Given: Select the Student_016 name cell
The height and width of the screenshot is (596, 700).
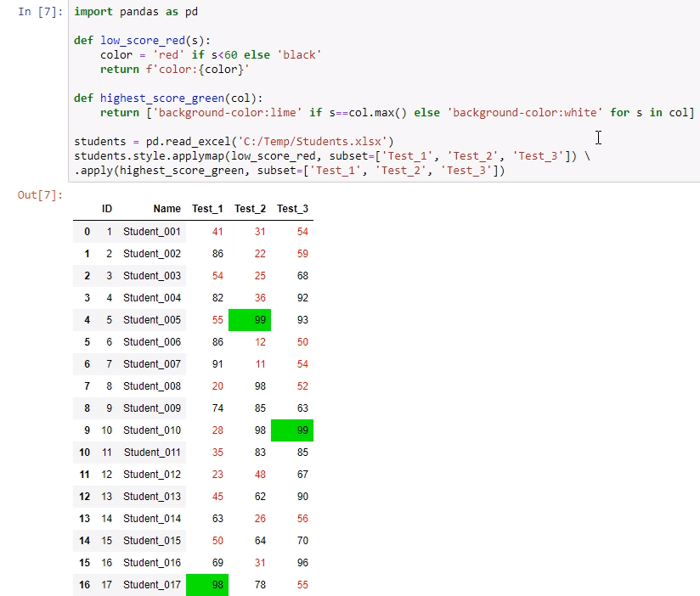Looking at the screenshot, I should pos(152,563).
